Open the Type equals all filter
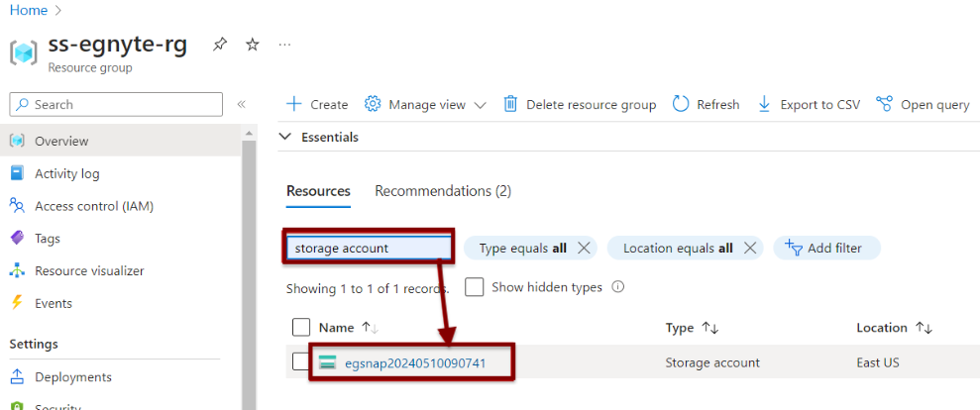Viewport: 980px width, 410px height. (522, 249)
